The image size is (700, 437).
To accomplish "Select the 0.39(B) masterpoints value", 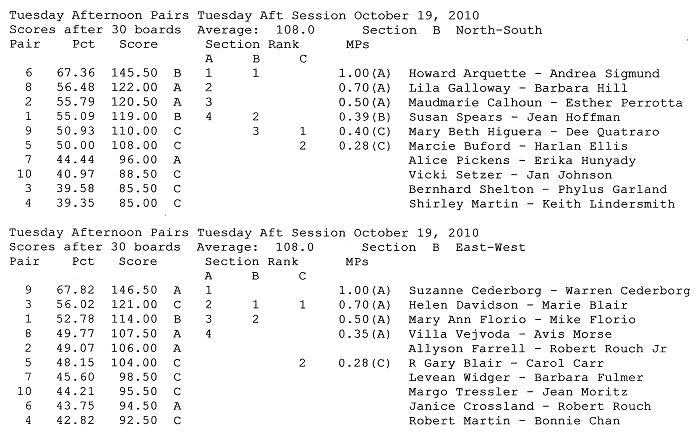I will click(365, 117).
